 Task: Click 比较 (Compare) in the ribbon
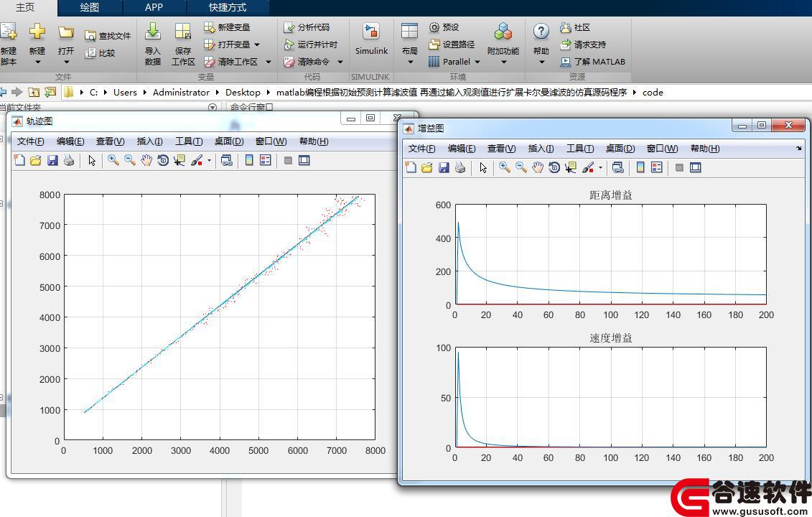tap(100, 53)
